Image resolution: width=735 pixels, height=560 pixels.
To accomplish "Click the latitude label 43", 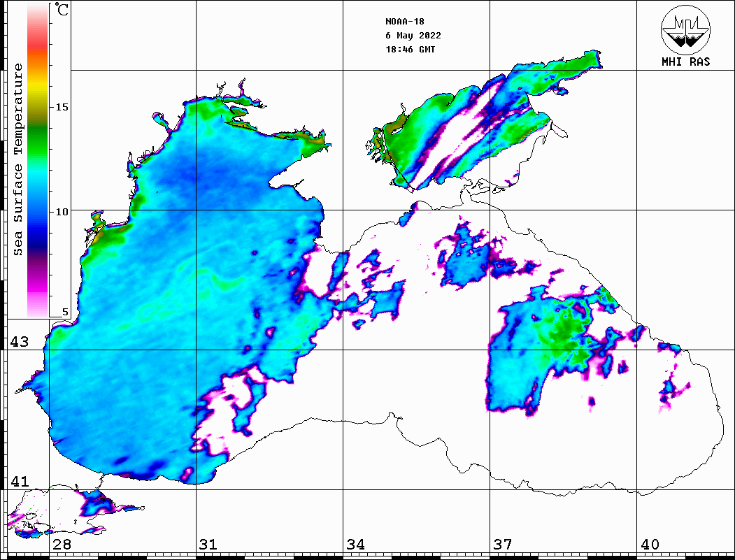I will point(20,342).
